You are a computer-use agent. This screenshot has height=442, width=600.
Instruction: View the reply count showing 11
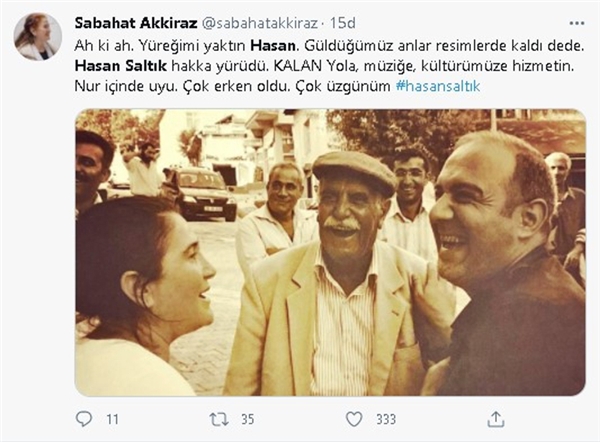click(x=112, y=420)
